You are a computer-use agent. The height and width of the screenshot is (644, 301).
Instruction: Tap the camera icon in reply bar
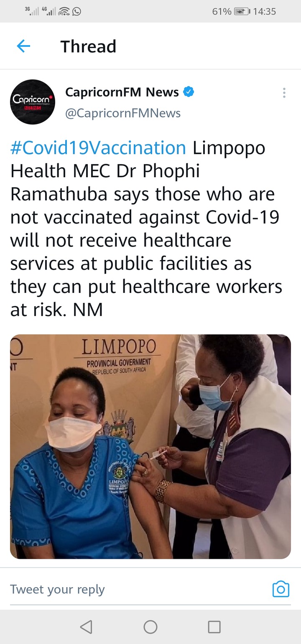[x=281, y=589]
